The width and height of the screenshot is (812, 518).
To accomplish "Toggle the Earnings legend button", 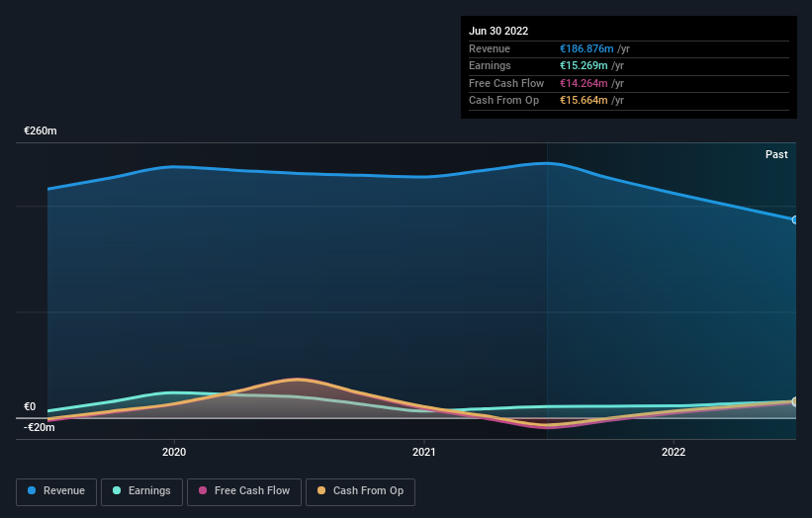I will 141,491.
